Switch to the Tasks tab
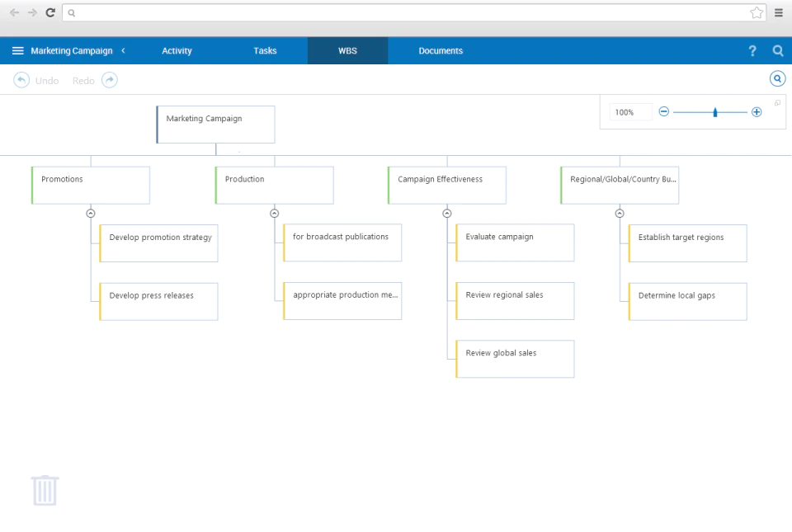Viewport: 792px width, 532px height. click(x=265, y=50)
